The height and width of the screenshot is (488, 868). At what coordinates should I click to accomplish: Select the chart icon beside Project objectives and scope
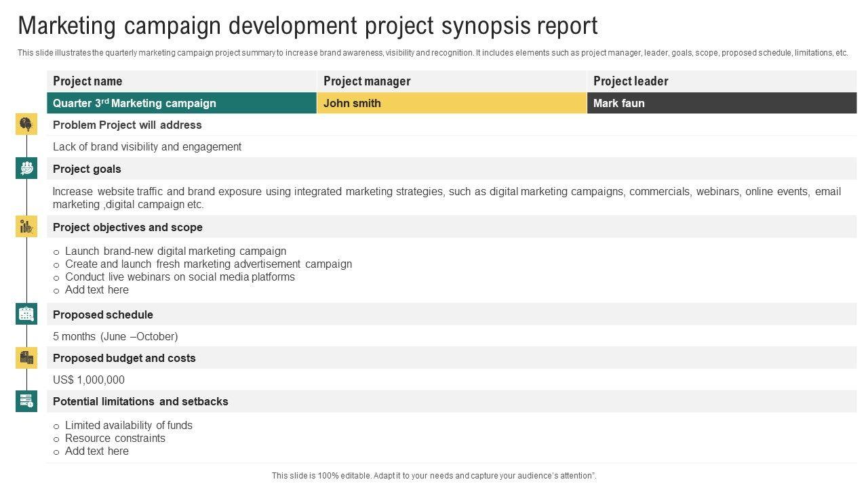(26, 226)
